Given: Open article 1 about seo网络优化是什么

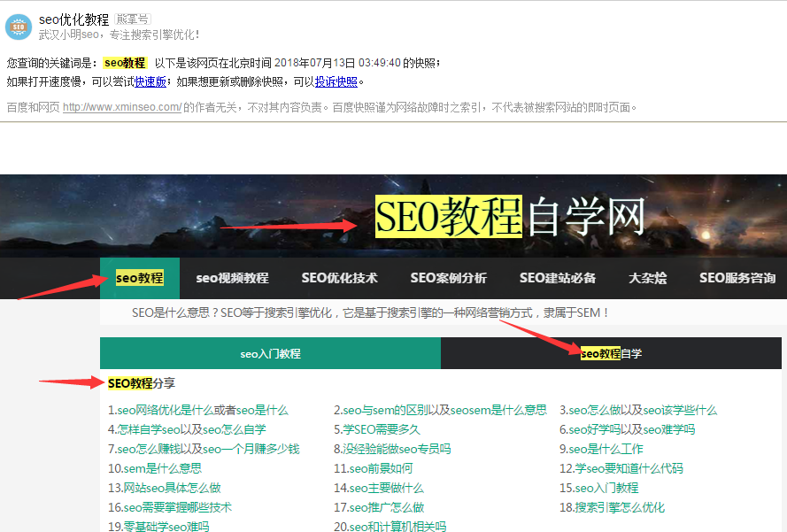Looking at the screenshot, I should point(198,410).
